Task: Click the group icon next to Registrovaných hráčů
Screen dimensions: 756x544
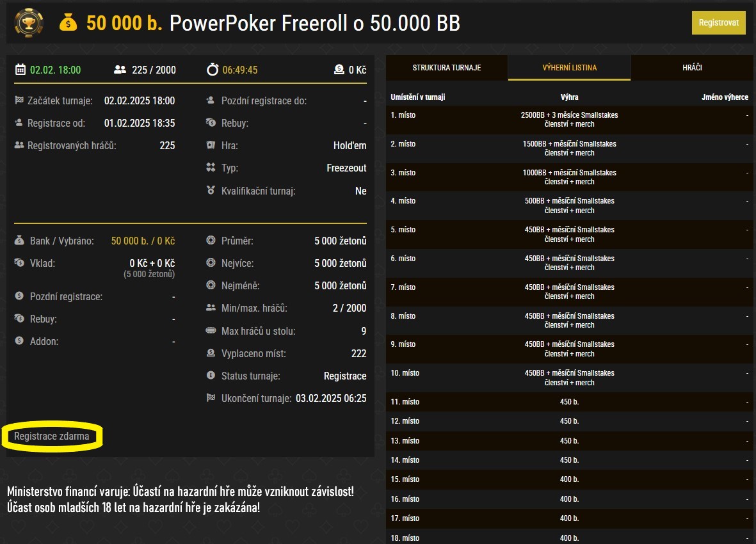Action: (19, 145)
